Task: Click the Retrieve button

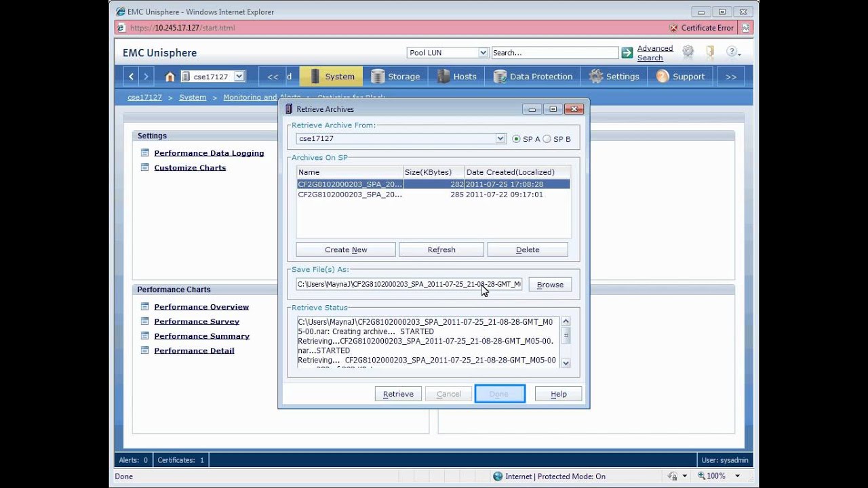Action: (x=398, y=394)
